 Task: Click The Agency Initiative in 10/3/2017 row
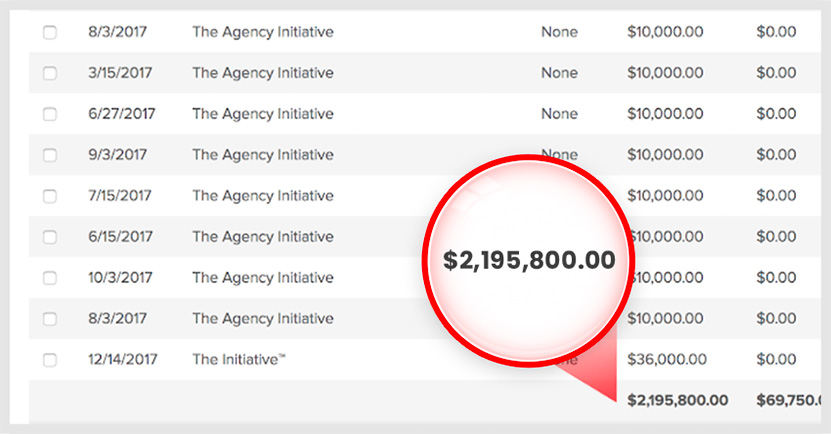pyautogui.click(x=263, y=278)
